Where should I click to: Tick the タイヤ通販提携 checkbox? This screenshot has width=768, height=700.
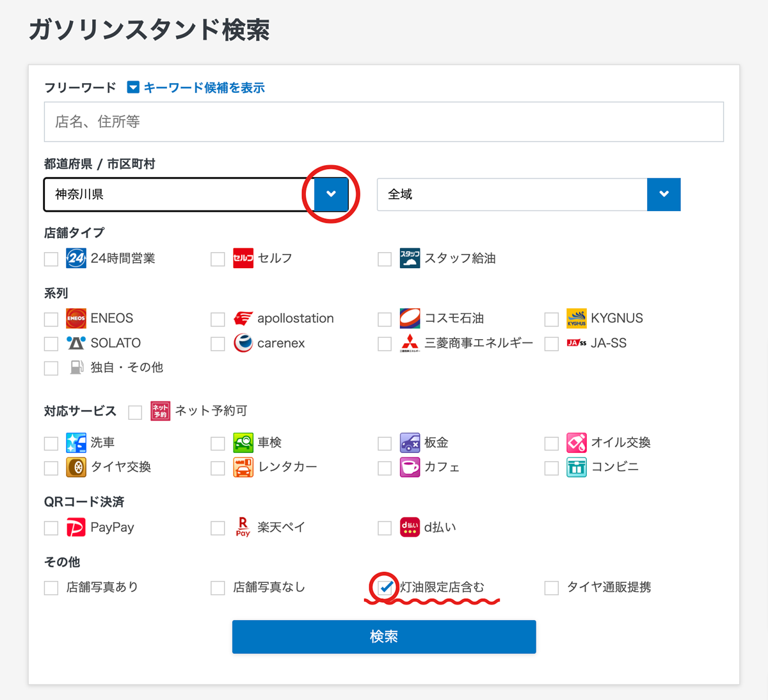[x=552, y=588]
